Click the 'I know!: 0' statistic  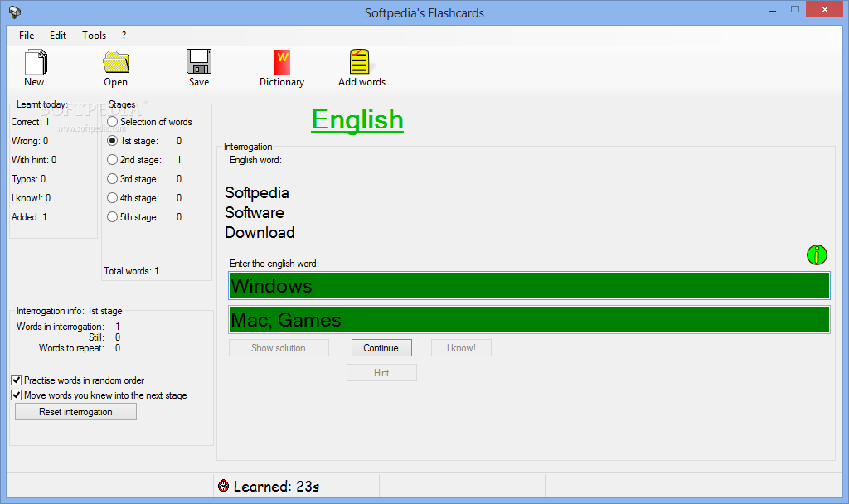(x=31, y=197)
